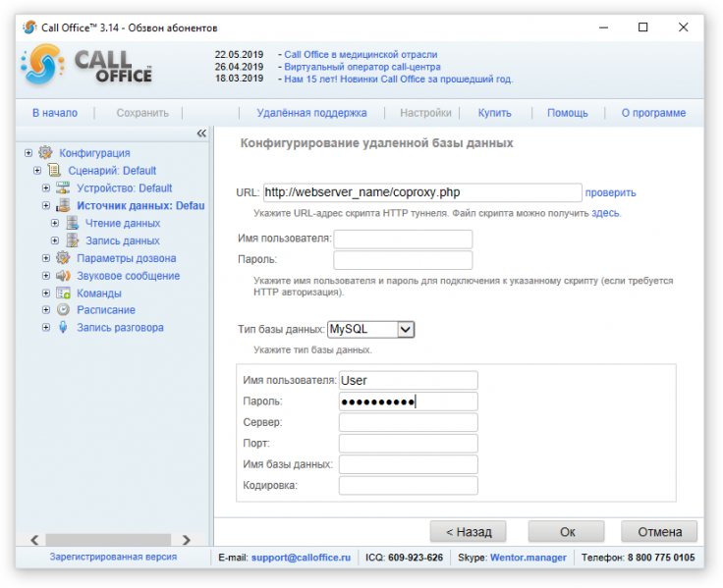Screen dimensions: 723x588
Task: Click the support@calloffice.ru email link
Action: 301,558
